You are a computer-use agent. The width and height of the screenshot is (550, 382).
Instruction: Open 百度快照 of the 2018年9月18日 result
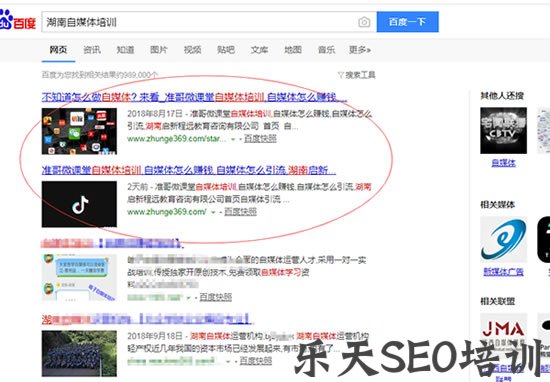point(256,361)
